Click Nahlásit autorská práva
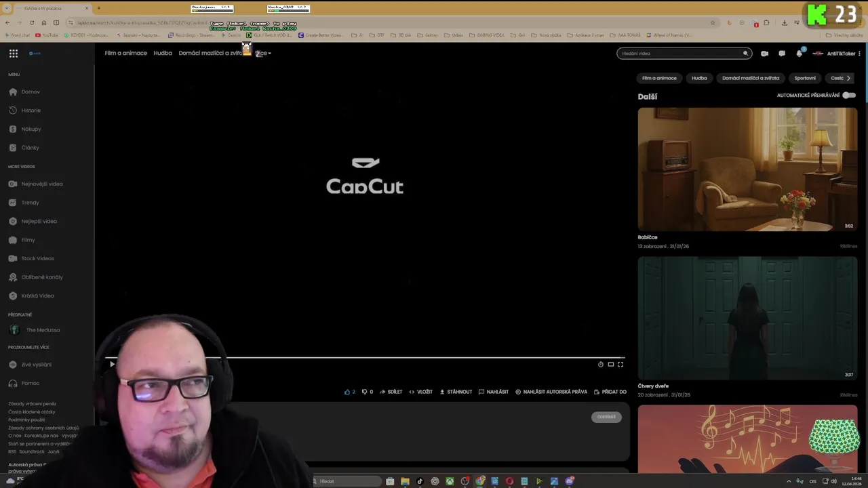The width and height of the screenshot is (868, 488). tap(551, 392)
